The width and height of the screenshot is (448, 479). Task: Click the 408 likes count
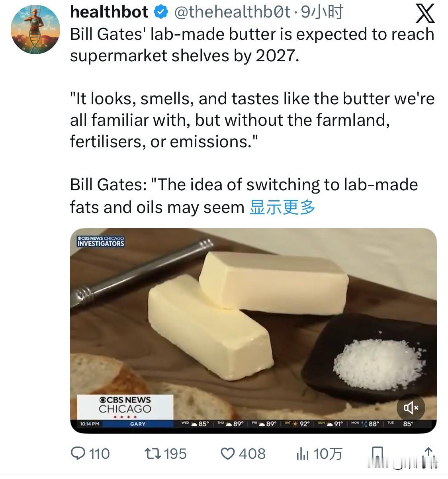pyautogui.click(x=252, y=453)
